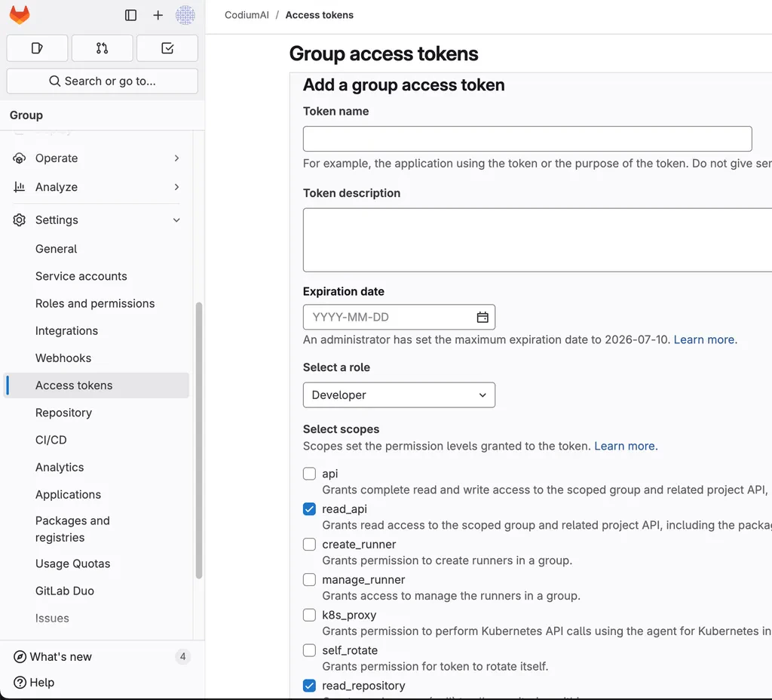
Task: Toggle the sidebar collapse icon
Action: (130, 14)
